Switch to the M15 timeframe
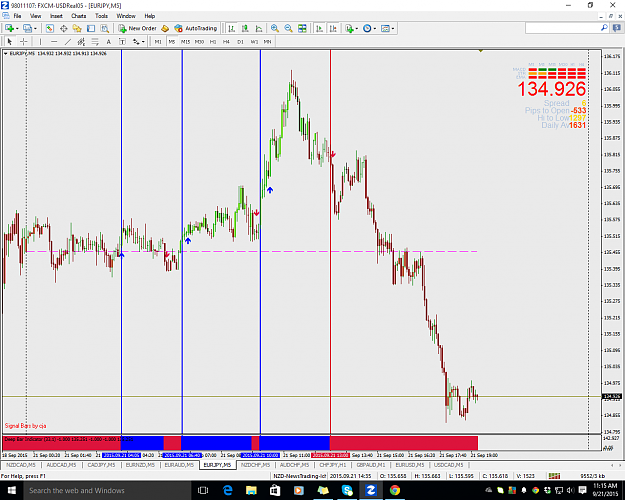625x500 pixels. (x=185, y=41)
